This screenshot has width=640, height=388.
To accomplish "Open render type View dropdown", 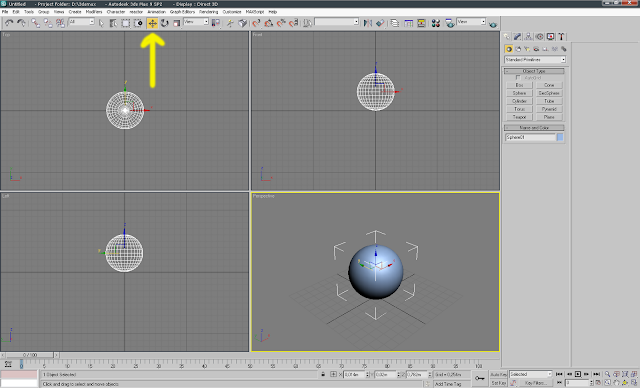I will pyautogui.click(x=471, y=22).
